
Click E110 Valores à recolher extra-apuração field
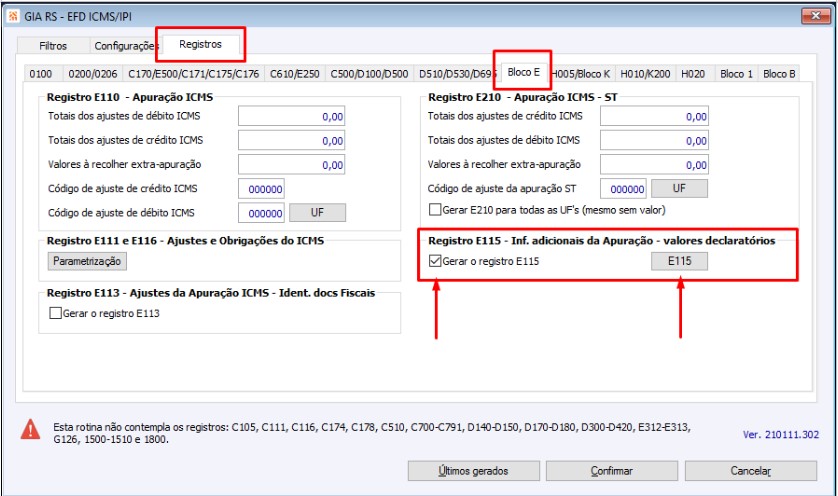[x=291, y=164]
